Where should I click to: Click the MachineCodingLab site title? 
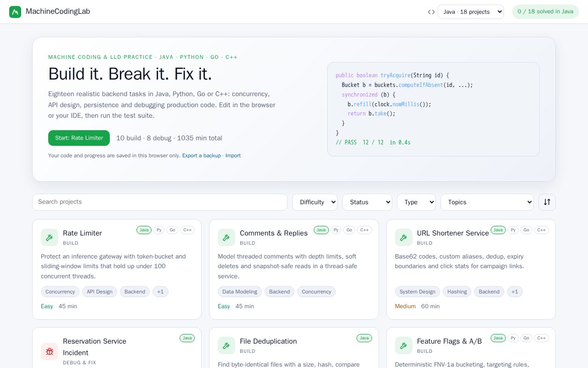click(58, 11)
